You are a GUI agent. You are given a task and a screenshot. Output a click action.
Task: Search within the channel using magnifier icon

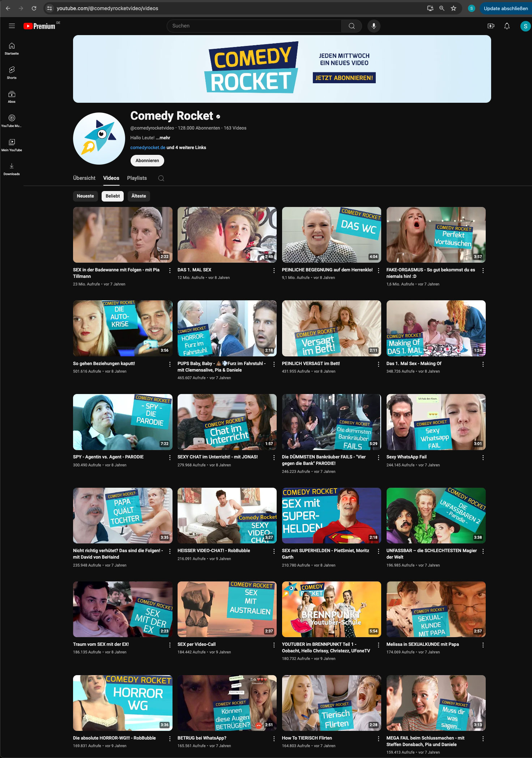(161, 178)
